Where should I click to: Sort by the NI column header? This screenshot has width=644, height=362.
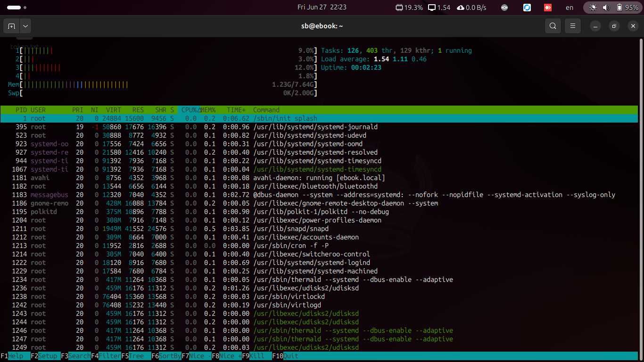pyautogui.click(x=95, y=110)
